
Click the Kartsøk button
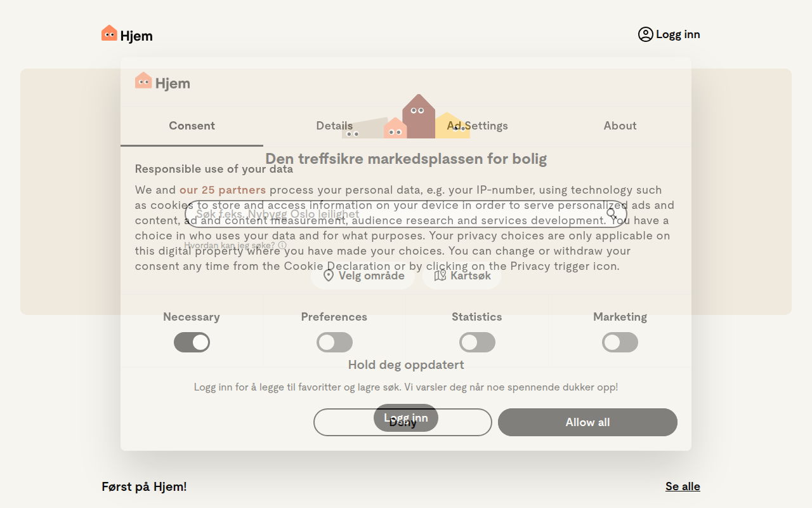coord(462,276)
